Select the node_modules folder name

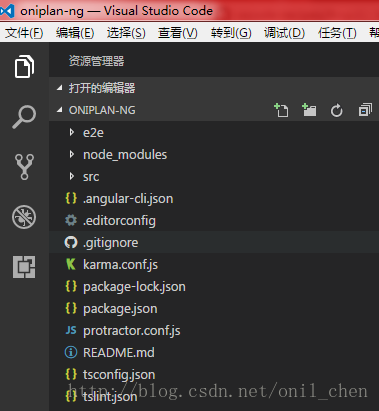125,155
